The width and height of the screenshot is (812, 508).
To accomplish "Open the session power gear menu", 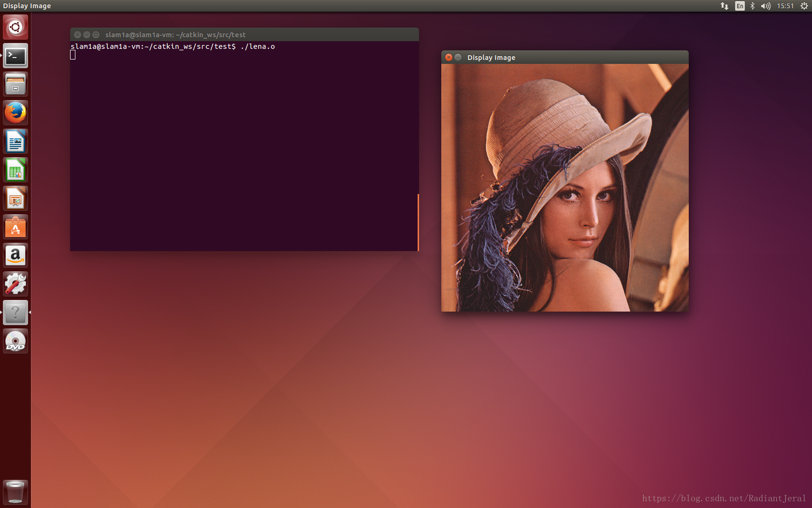I will click(x=804, y=6).
